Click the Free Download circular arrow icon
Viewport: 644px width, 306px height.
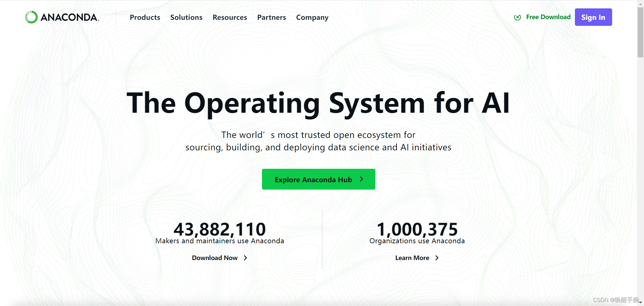pos(518,17)
